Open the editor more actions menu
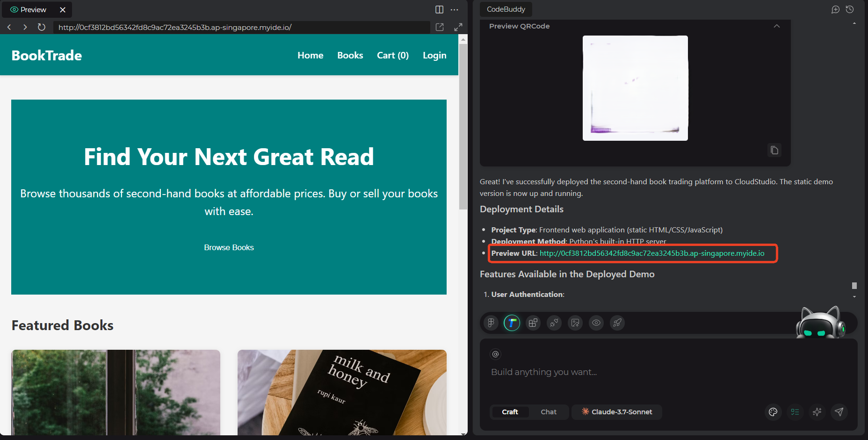The image size is (868, 440). 455,9
